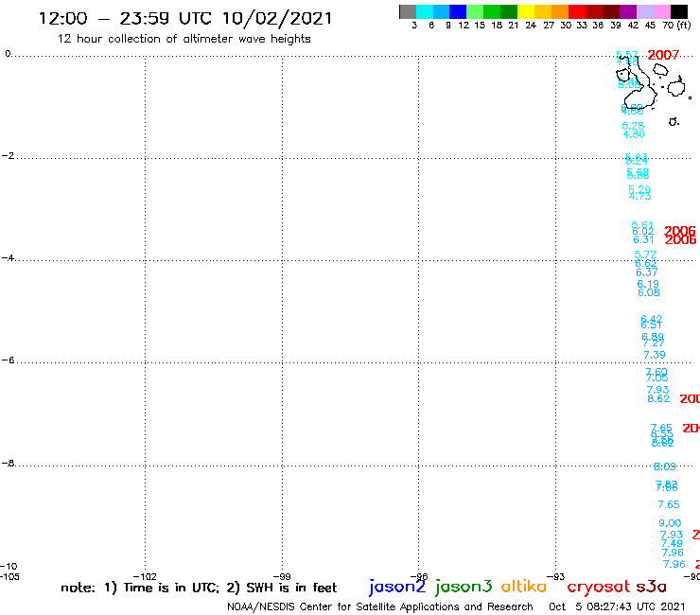Click the legend label "24"

pyautogui.click(x=531, y=25)
